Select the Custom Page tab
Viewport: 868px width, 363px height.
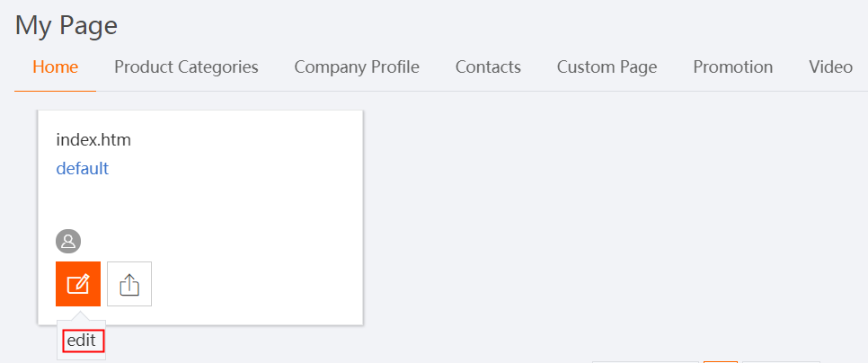coord(607,67)
